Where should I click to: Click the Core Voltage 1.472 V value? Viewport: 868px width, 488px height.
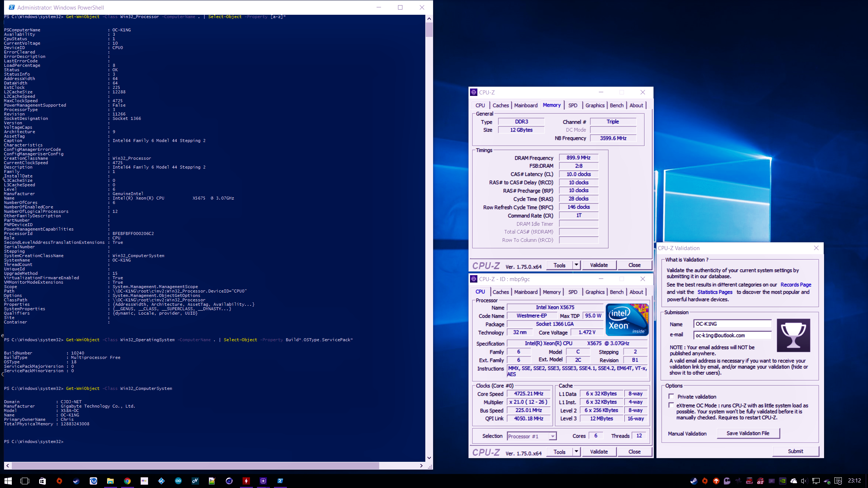[587, 332]
